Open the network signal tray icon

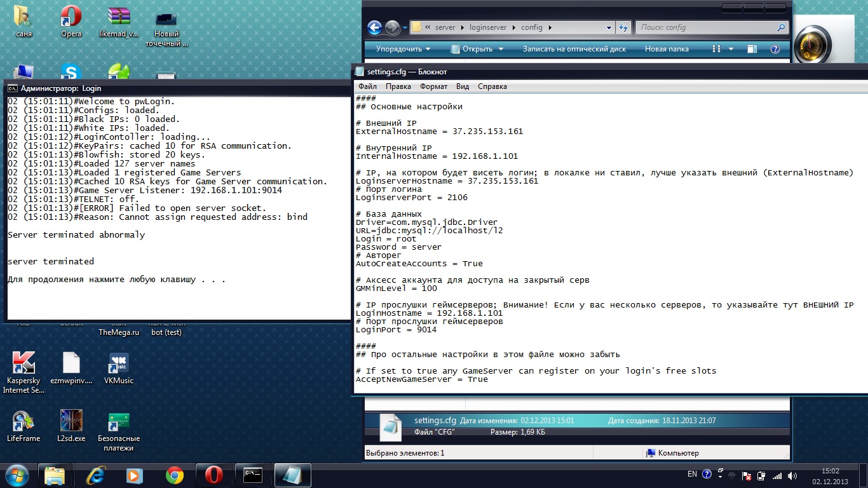[x=776, y=475]
